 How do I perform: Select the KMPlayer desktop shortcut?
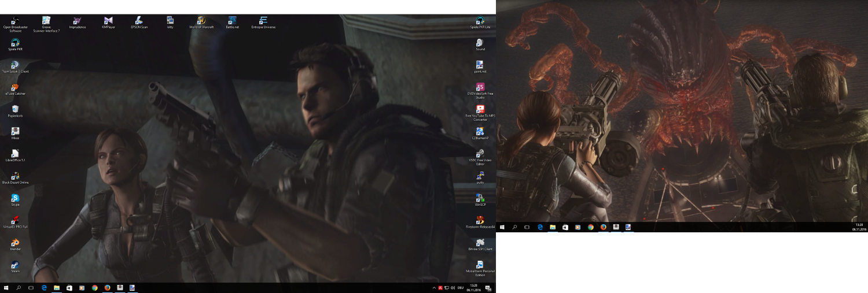point(108,21)
